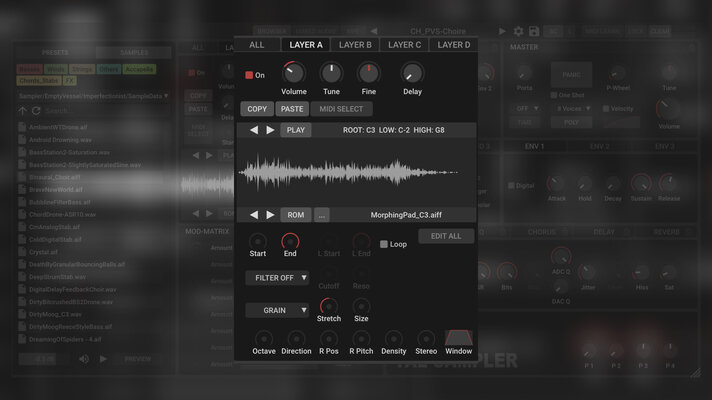Open settings via the gear icon
The image size is (712, 400).
coord(518,31)
